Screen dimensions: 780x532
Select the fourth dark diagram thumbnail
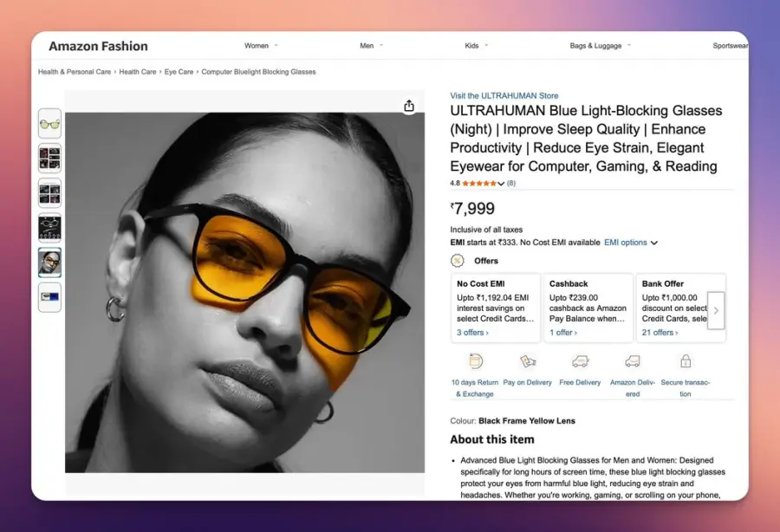point(49,228)
